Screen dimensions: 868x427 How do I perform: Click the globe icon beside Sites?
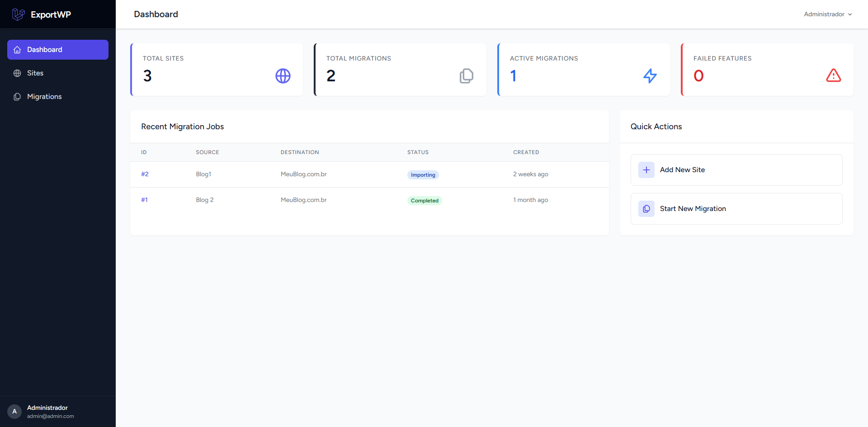click(x=17, y=73)
